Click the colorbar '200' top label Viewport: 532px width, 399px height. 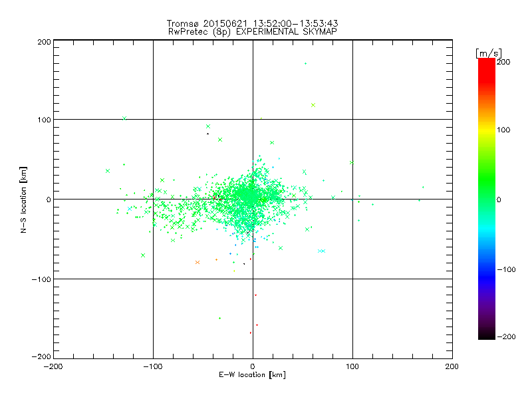[503, 62]
